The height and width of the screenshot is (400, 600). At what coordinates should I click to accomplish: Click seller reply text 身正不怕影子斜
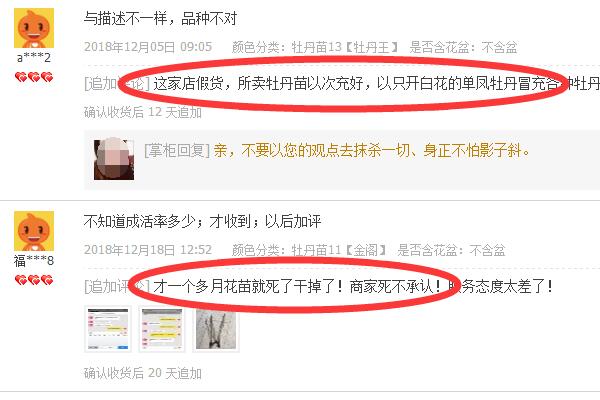(x=473, y=151)
